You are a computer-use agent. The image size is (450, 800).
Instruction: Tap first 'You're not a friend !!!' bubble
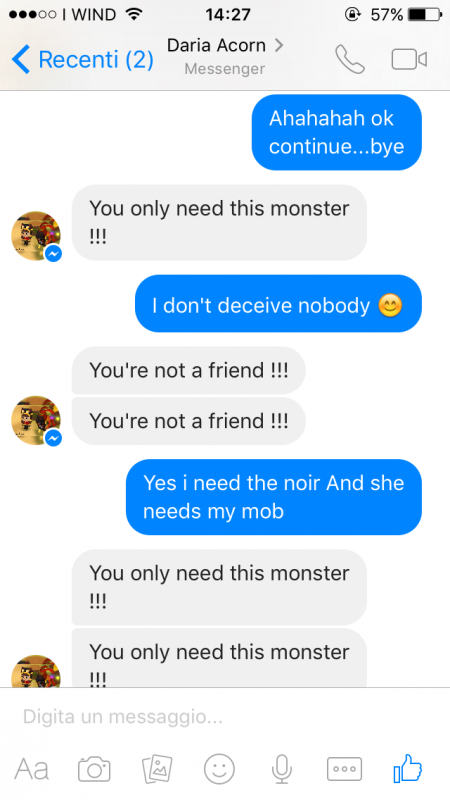point(188,370)
